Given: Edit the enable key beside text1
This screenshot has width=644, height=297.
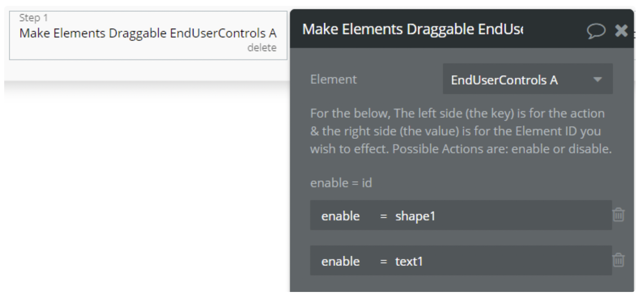Looking at the screenshot, I should point(341,262).
